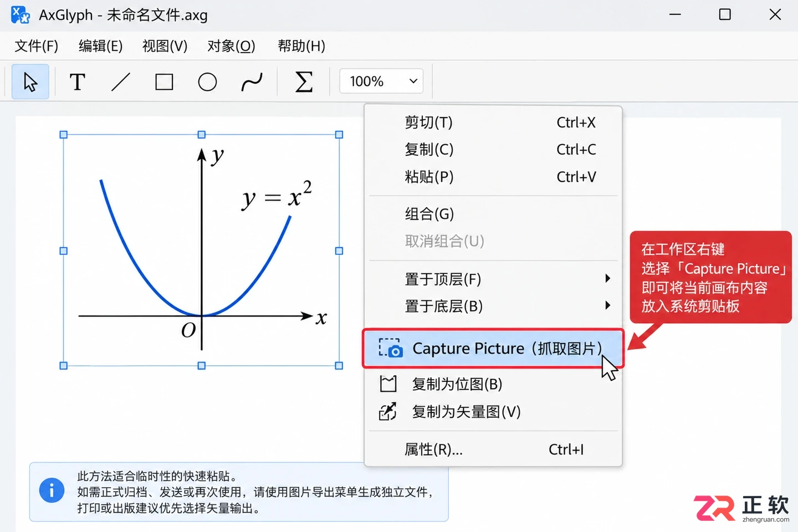This screenshot has width=798, height=532.
Task: Click the blue info icon in the tip box
Action: [52, 490]
